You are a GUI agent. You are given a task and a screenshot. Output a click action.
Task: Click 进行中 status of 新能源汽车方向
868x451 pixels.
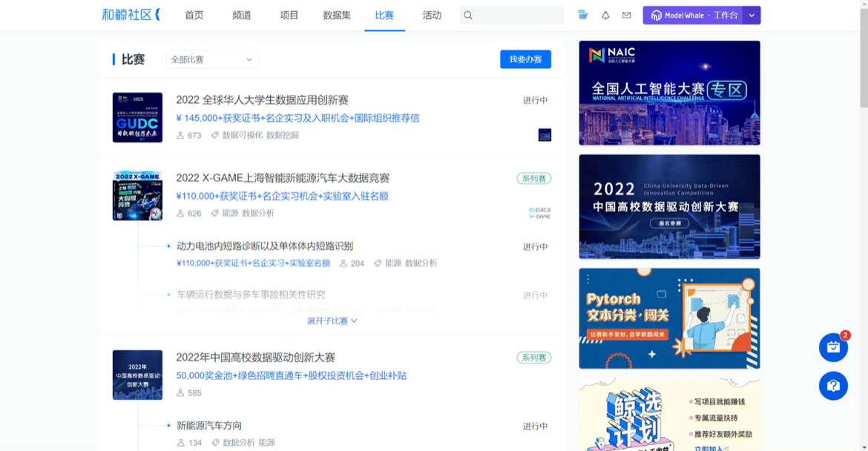(536, 426)
